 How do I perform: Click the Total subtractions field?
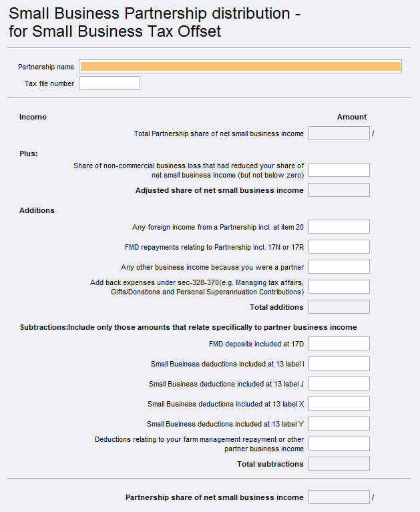click(x=339, y=464)
